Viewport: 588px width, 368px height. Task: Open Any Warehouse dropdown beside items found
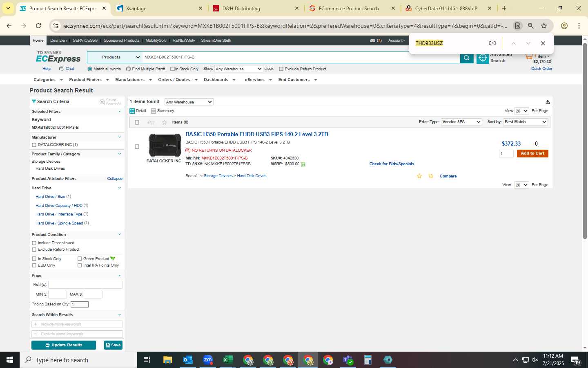[x=189, y=102]
